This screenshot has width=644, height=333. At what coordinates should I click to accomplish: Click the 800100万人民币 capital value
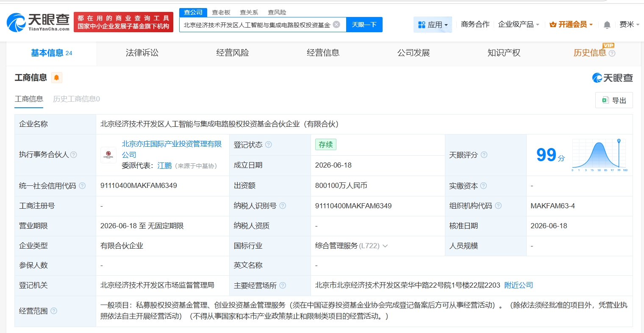[341, 186]
